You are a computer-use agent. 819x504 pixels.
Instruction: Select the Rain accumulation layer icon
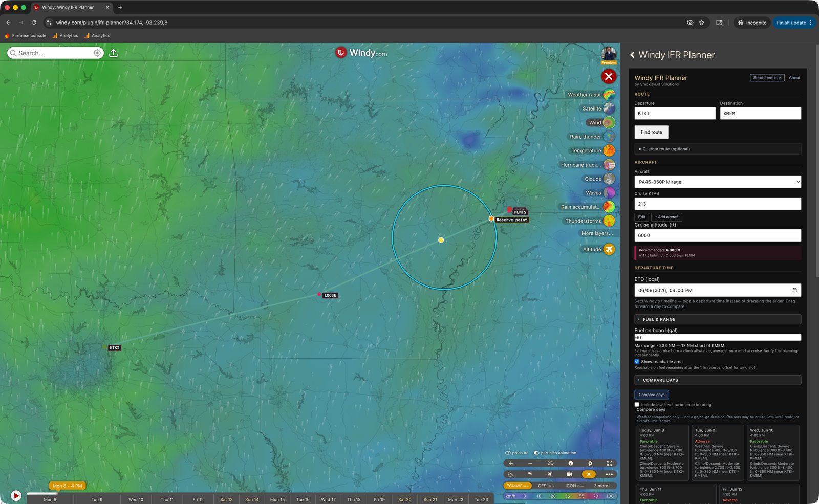pyautogui.click(x=609, y=207)
